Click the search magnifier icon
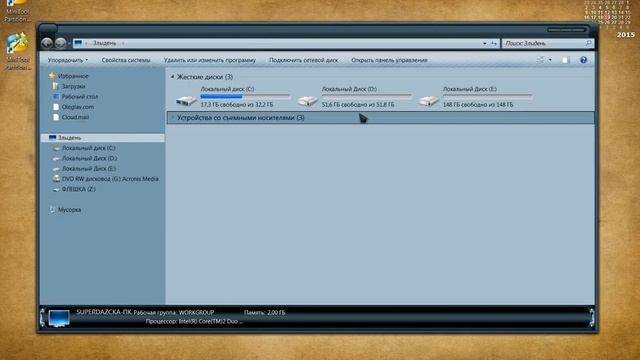This screenshot has height=360, width=640. point(588,43)
